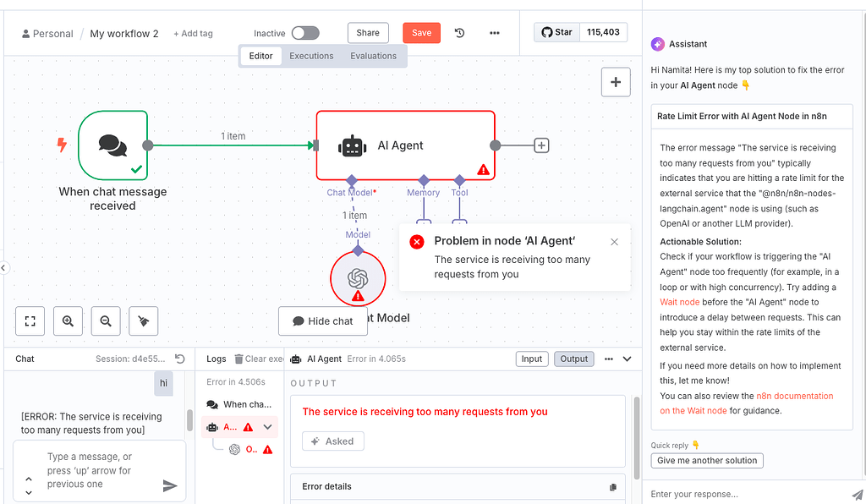Screen dimensions: 866x504
Task: Open the logs overflow menu
Action: click(608, 359)
